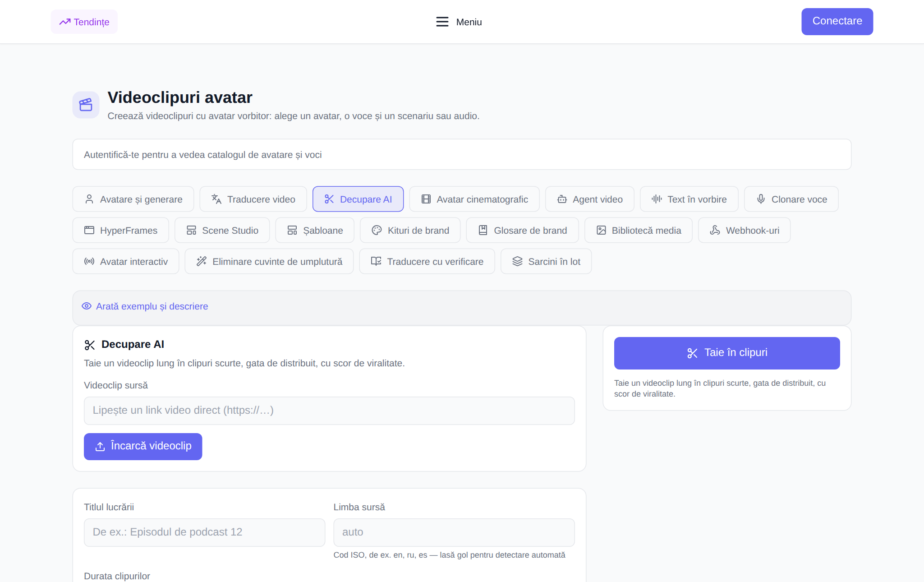The width and height of the screenshot is (924, 582).
Task: Open the Bibliotecă media tab
Action: pos(639,230)
